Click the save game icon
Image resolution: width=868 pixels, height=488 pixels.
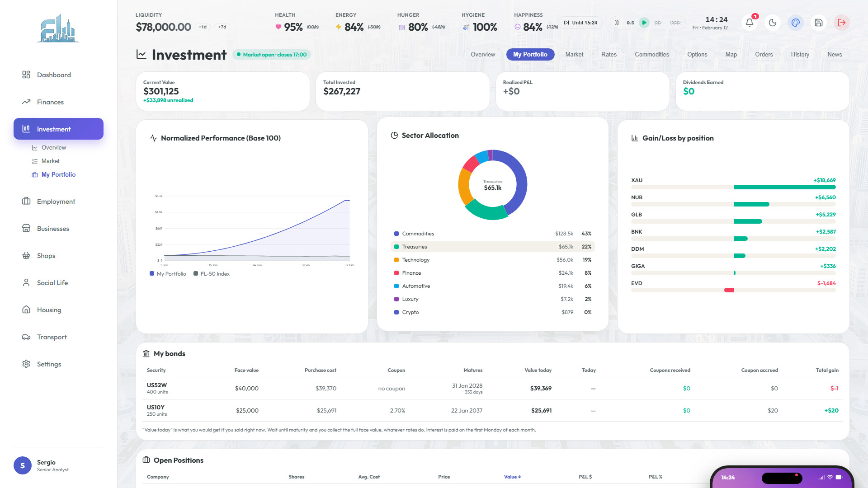point(819,23)
